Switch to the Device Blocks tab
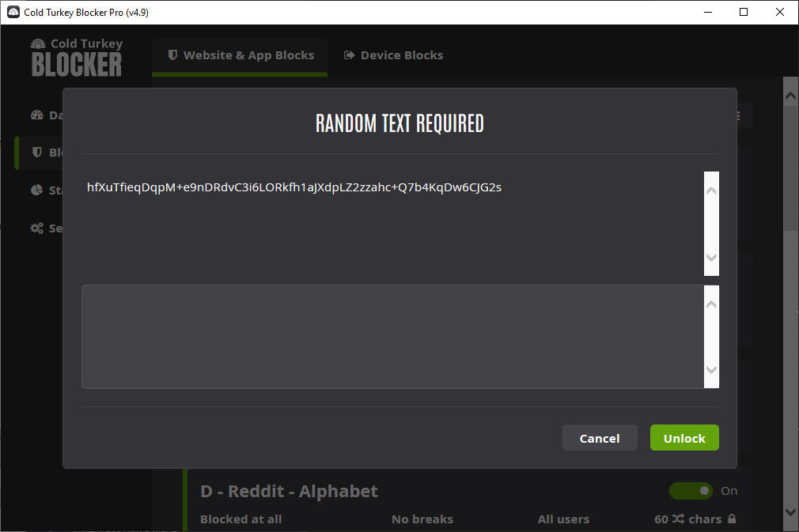This screenshot has height=532, width=799. 393,55
